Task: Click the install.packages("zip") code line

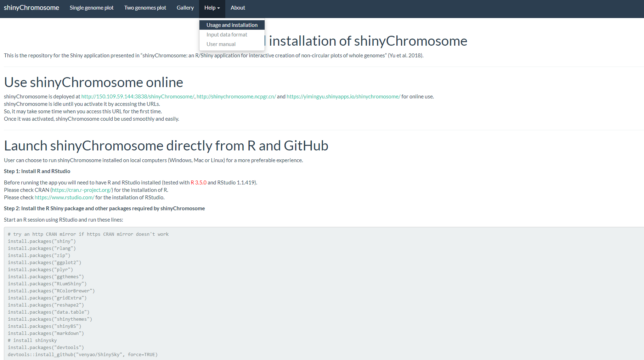Action: (39, 256)
